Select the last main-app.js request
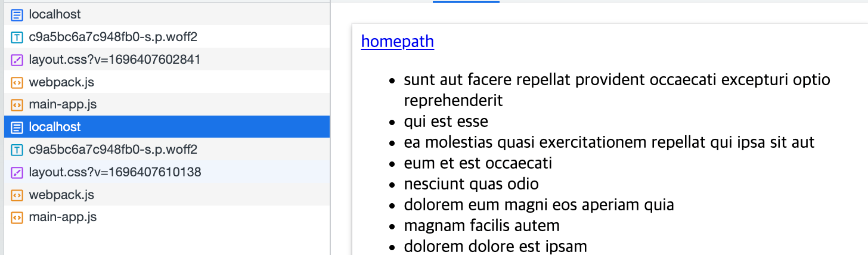 167,217
